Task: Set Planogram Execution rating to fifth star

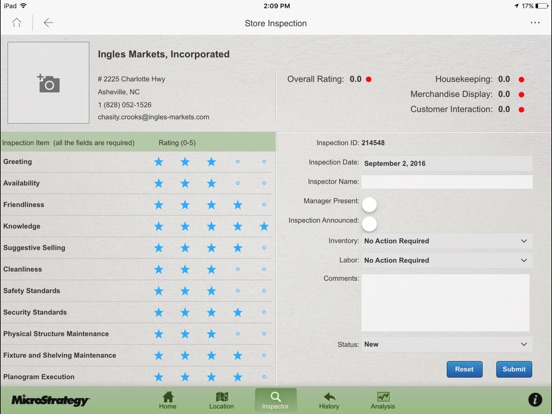Action: (x=264, y=377)
